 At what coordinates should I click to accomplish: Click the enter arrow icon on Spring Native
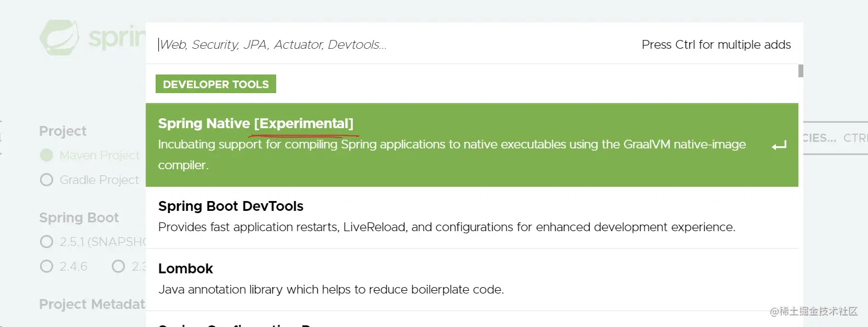tap(779, 146)
